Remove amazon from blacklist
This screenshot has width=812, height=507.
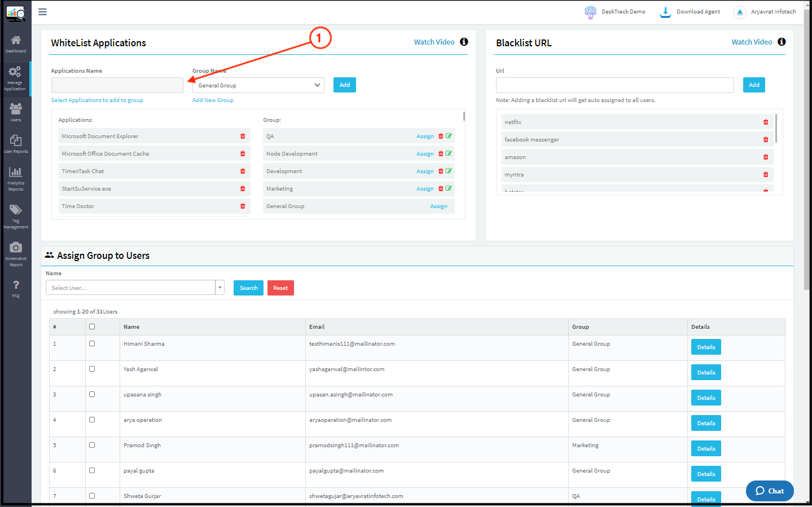(766, 157)
